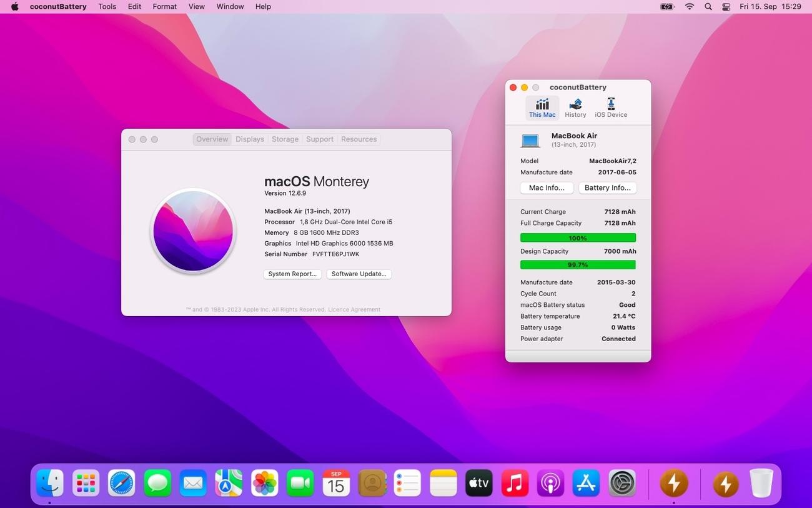Click the 2017-06-05 manufacture date
The image size is (812, 508).
point(617,172)
